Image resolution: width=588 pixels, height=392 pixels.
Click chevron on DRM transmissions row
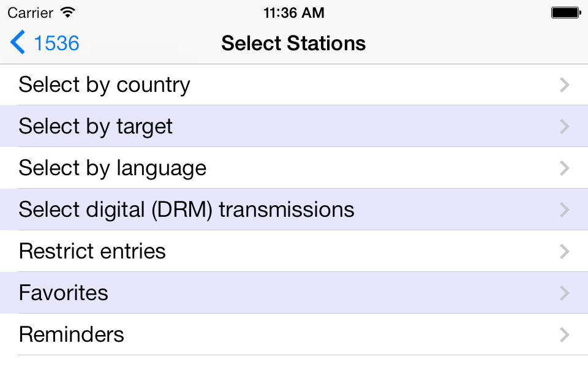(565, 209)
